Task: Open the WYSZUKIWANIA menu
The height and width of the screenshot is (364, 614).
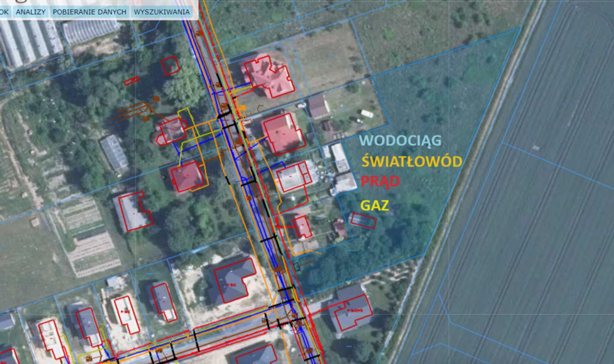Action: tap(161, 12)
